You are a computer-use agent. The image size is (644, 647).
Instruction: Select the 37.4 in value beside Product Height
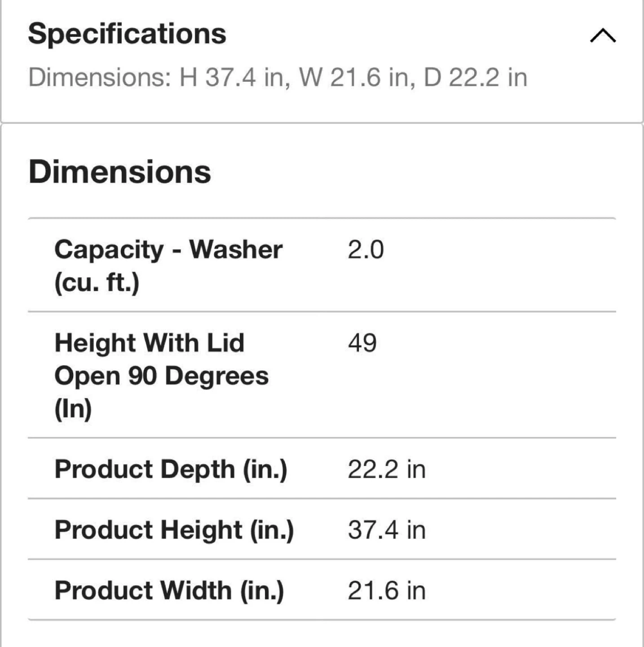(386, 529)
